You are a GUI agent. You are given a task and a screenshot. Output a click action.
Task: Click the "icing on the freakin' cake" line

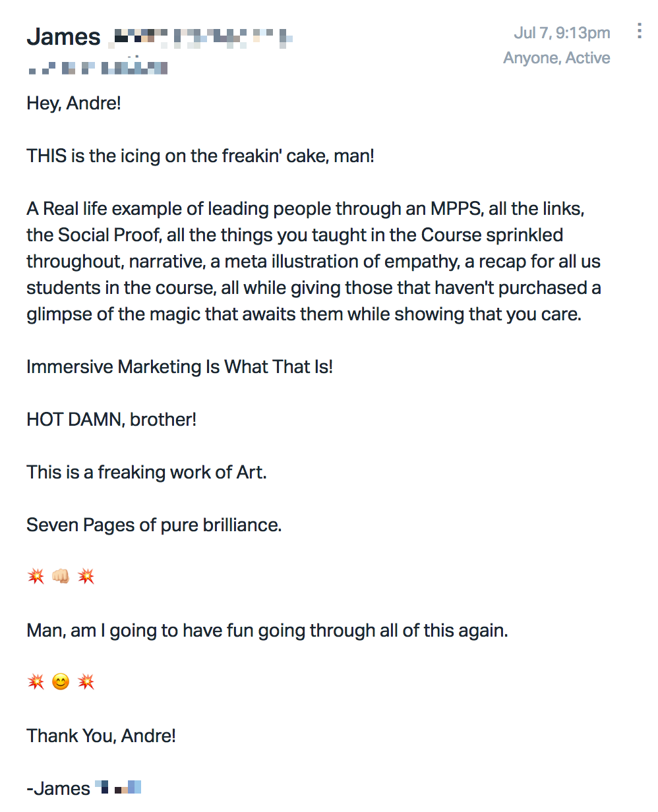point(200,156)
